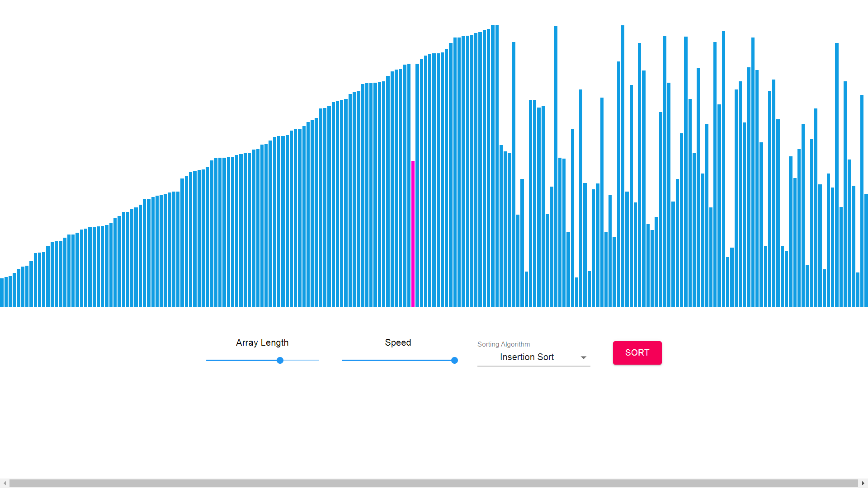Click the left end of the Speed slider track
The width and height of the screenshot is (868, 488).
[x=343, y=360]
